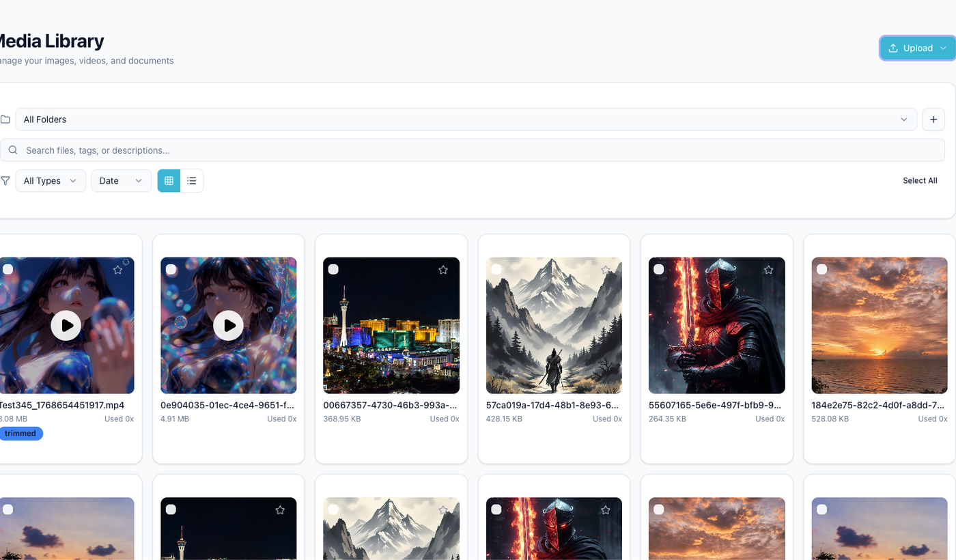Play the 0e904035-01ec-4ce4 video
This screenshot has width=956, height=560.
point(229,326)
